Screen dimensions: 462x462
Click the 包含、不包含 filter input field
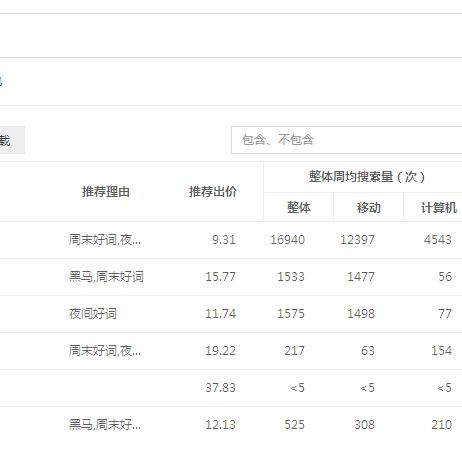coord(347,140)
